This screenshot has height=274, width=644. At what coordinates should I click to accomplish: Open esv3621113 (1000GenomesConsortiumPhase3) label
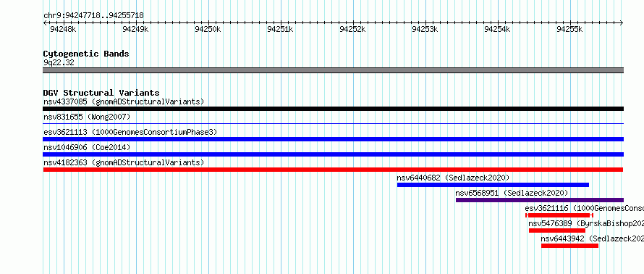pos(130,132)
